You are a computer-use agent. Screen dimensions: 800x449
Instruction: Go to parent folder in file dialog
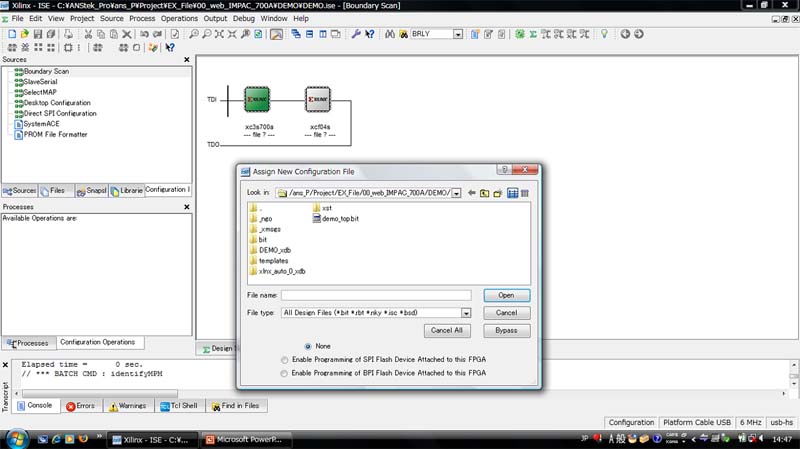(x=484, y=193)
